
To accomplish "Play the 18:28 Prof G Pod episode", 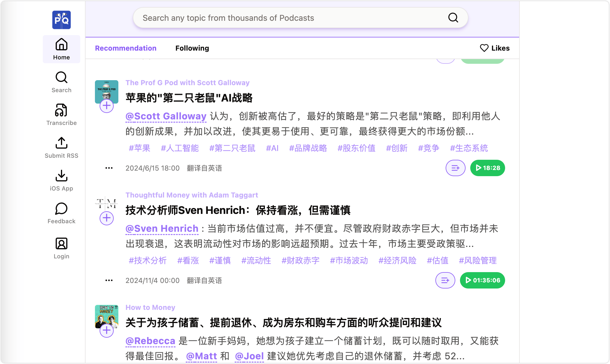I will pyautogui.click(x=487, y=168).
